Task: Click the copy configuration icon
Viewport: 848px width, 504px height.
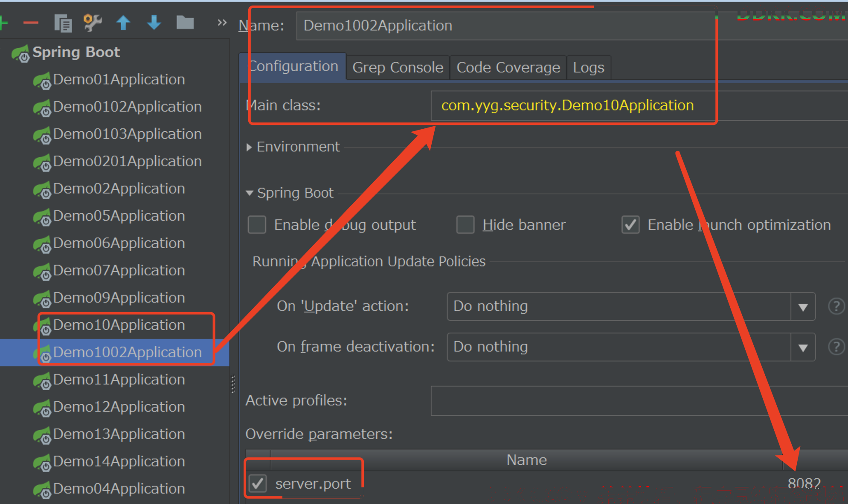Action: 63,23
